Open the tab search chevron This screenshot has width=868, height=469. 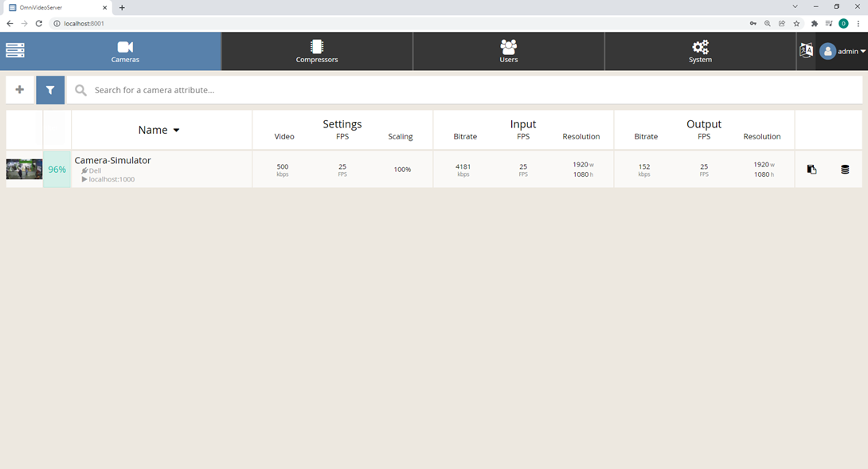tap(795, 6)
